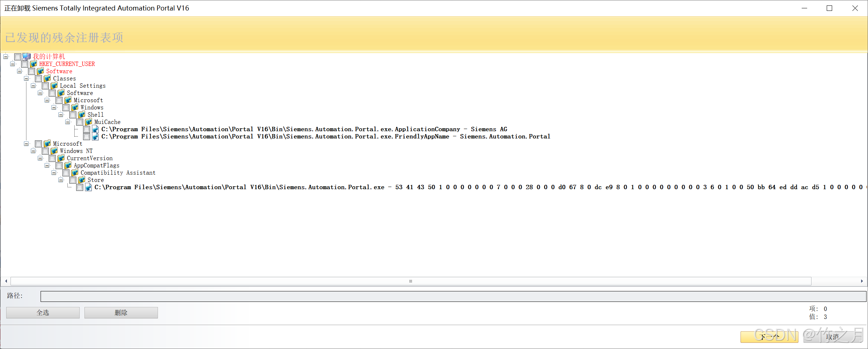The width and height of the screenshot is (868, 349).
Task: Check the MuiCache key checkbox
Action: 80,122
